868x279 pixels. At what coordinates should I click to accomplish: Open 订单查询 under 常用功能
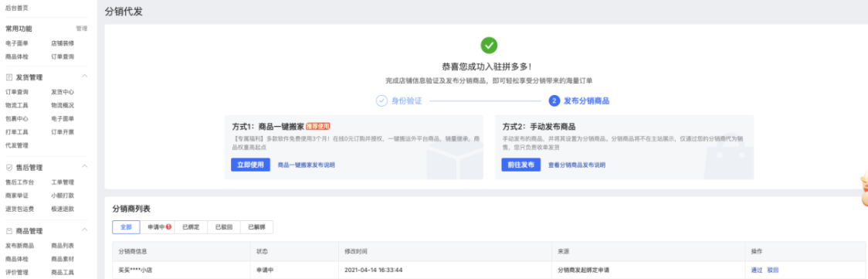[63, 56]
